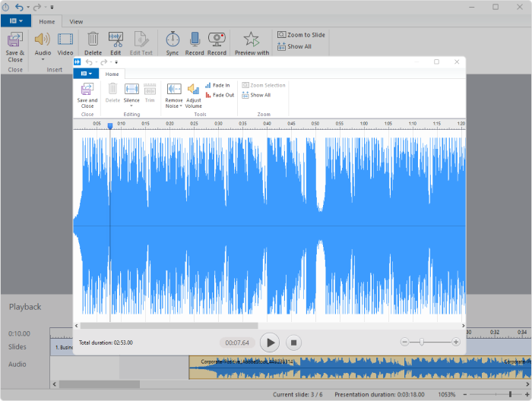Viewport: 532px width, 401px height.
Task: Zoom in waveform with plus button
Action: click(456, 342)
